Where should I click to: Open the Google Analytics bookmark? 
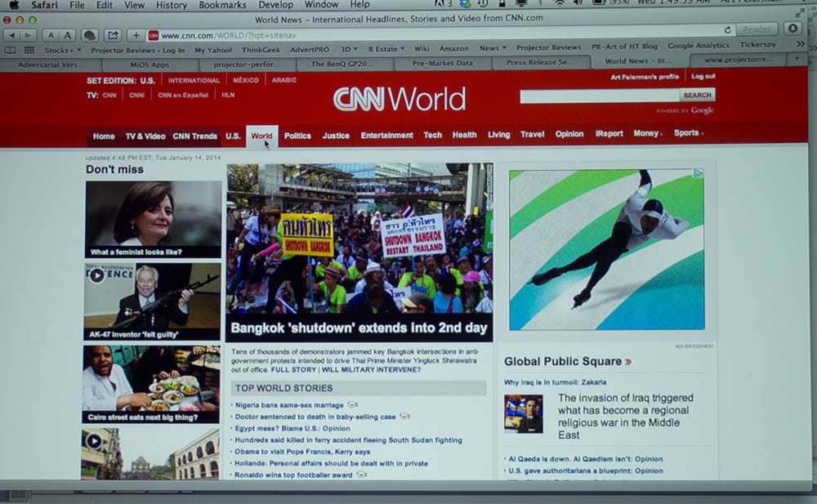[699, 46]
